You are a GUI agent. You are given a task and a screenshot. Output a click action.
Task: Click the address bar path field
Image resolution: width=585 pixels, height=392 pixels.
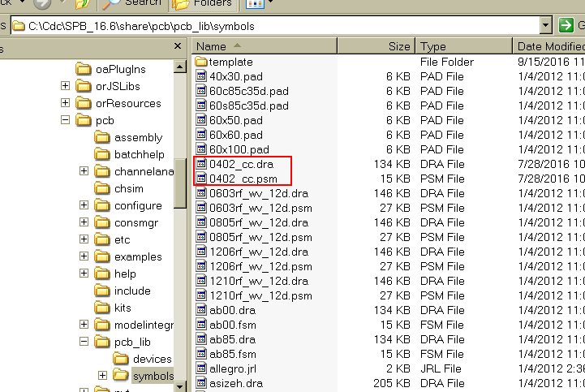click(x=276, y=26)
